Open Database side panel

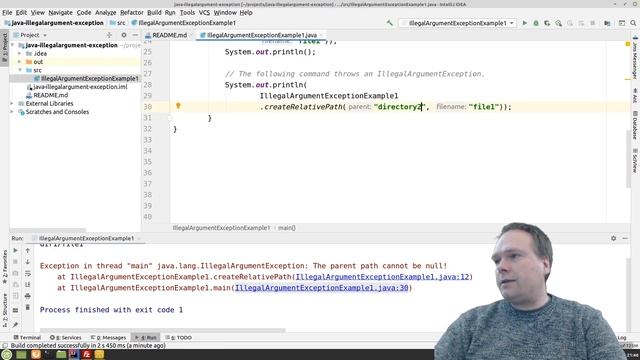635,125
